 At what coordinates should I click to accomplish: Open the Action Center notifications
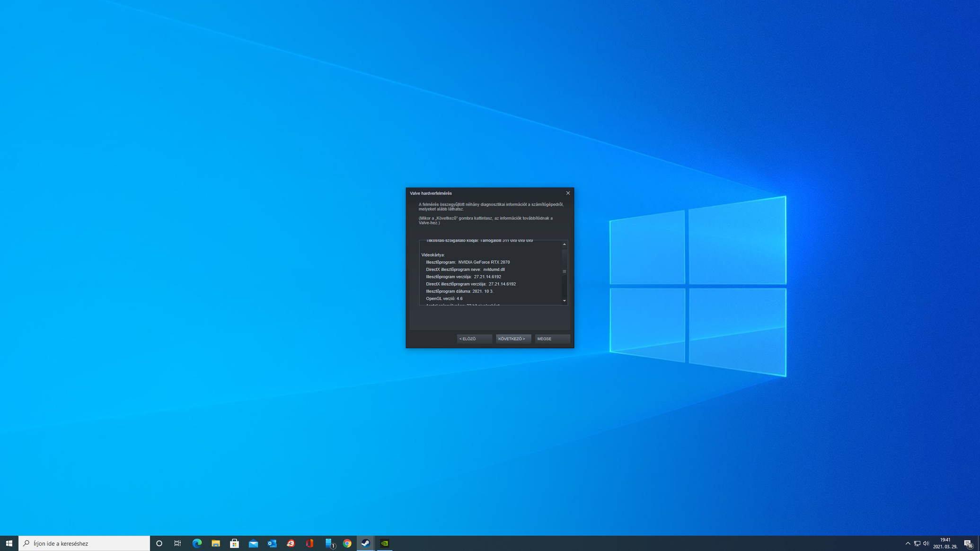(x=969, y=543)
